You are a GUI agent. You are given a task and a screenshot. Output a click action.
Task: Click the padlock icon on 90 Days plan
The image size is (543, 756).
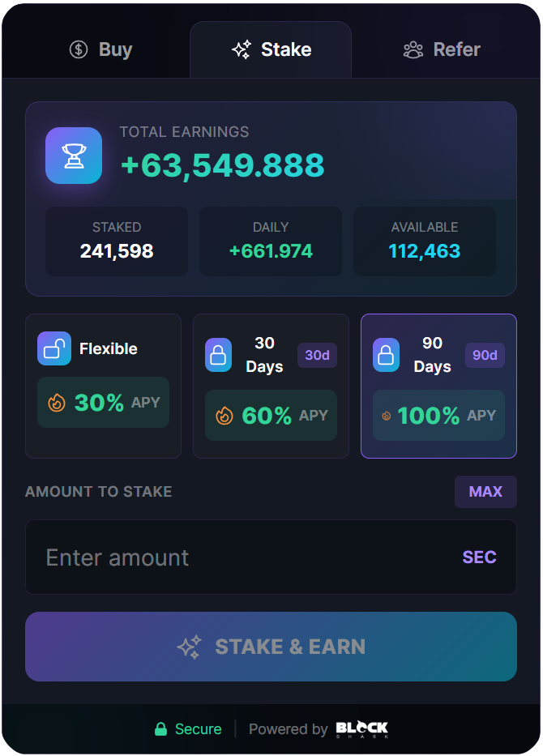[x=386, y=355]
